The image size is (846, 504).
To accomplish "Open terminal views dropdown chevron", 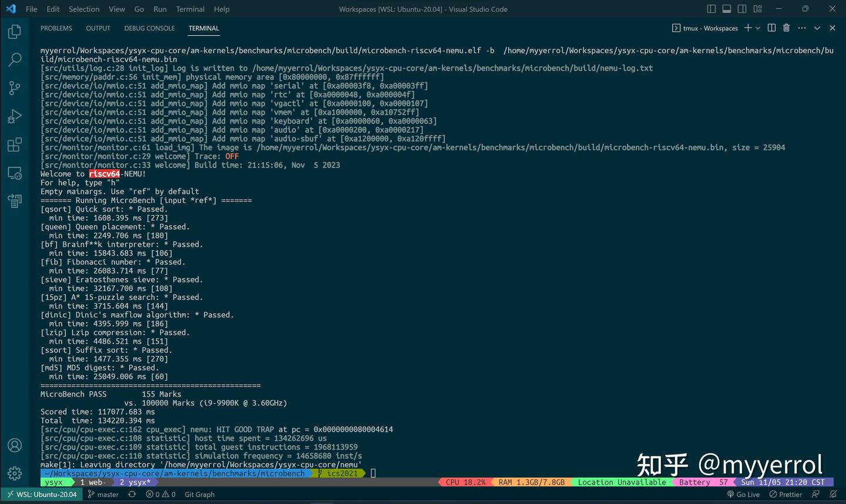I will 817,28.
